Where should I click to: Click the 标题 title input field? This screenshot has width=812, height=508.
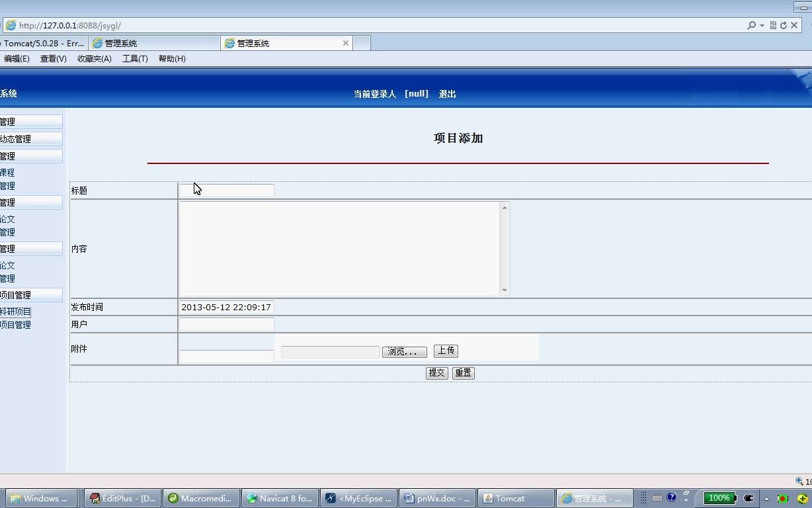click(x=226, y=190)
